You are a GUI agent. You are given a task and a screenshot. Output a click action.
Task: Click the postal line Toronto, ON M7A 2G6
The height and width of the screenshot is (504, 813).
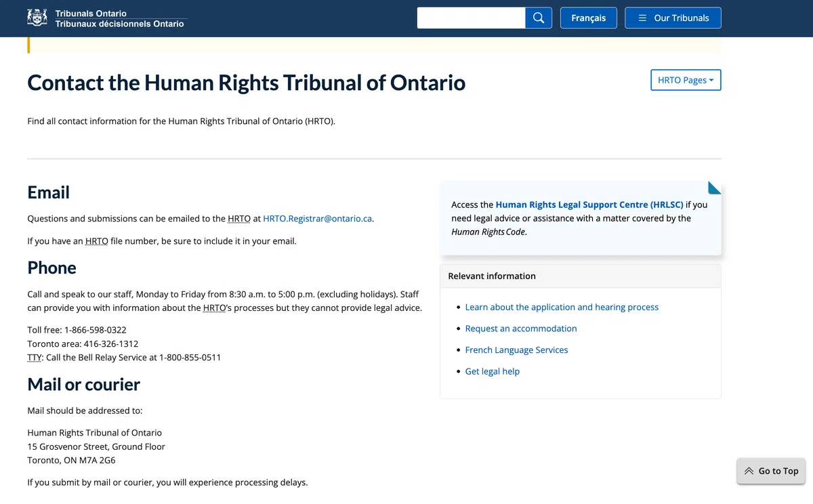point(71,460)
